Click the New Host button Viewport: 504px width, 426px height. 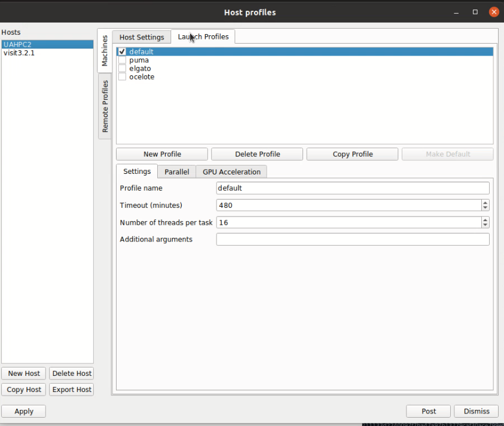(x=24, y=373)
